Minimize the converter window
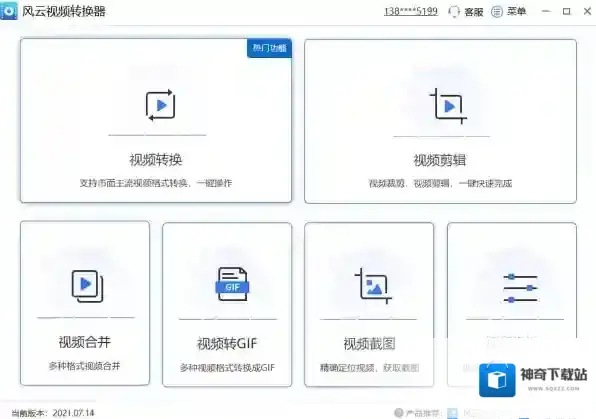 (546, 11)
